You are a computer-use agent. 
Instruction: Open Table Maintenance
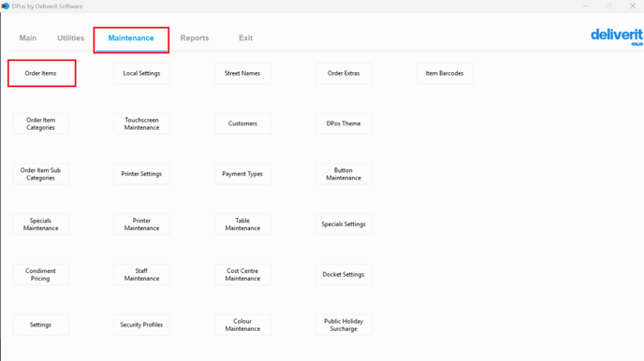click(242, 224)
